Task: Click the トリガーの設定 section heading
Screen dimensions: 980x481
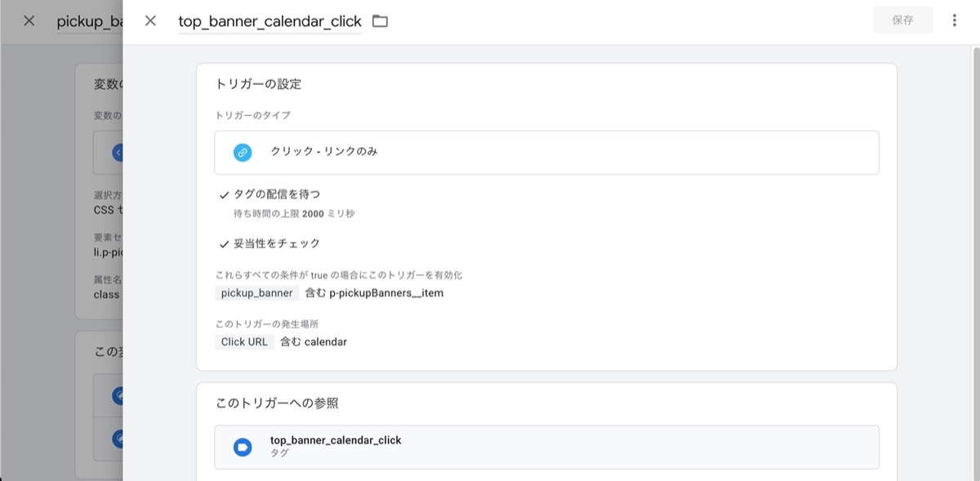Action: (x=258, y=84)
